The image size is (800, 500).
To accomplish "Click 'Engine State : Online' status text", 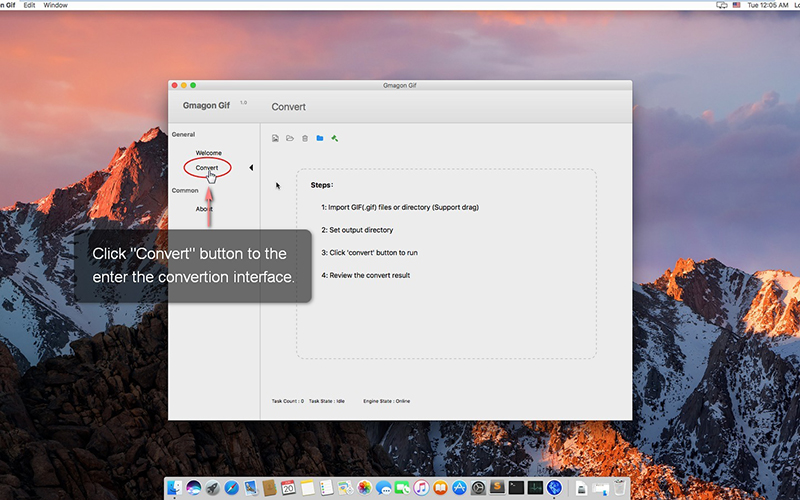I will click(x=387, y=401).
